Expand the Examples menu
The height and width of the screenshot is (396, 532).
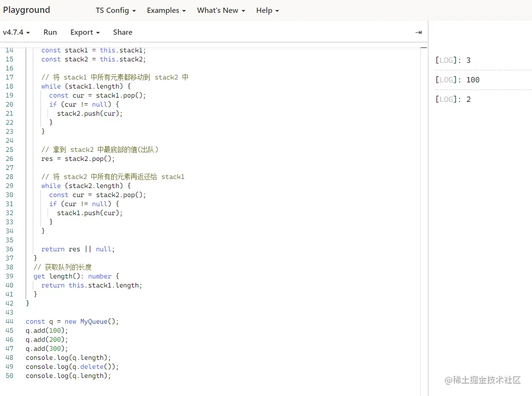point(166,10)
